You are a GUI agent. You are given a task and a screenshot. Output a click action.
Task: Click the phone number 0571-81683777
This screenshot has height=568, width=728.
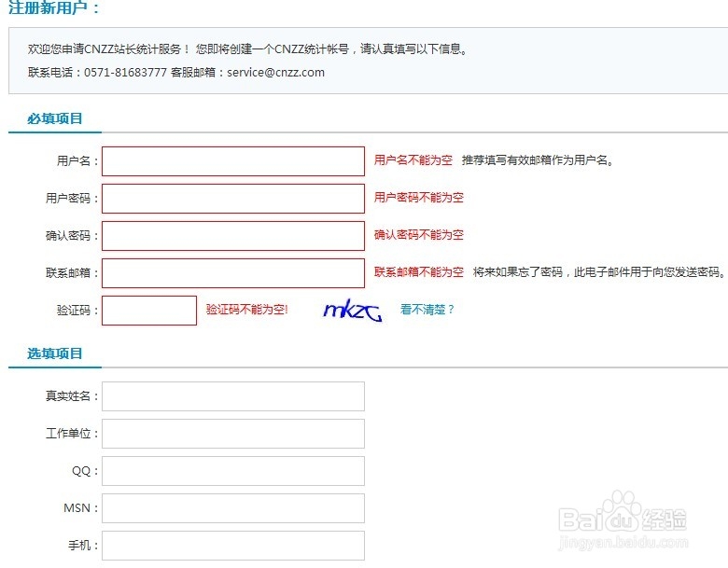pos(125,73)
